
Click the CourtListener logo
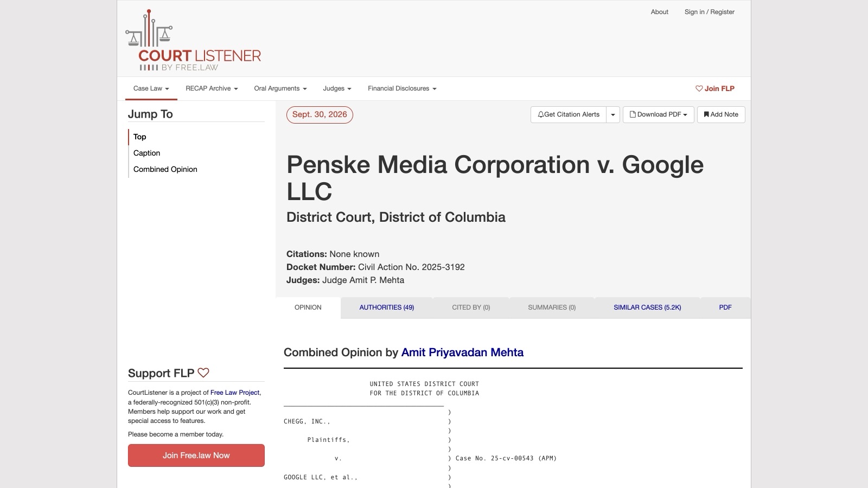click(194, 40)
